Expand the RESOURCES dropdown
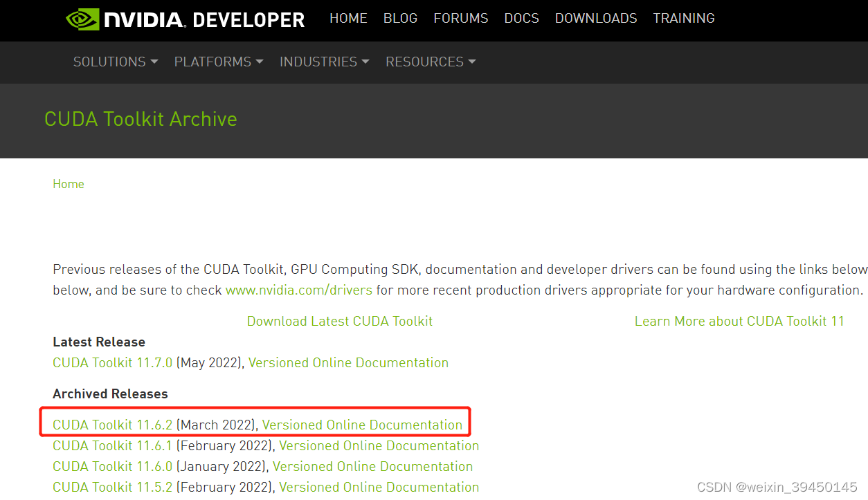This screenshot has width=868, height=500. (431, 62)
